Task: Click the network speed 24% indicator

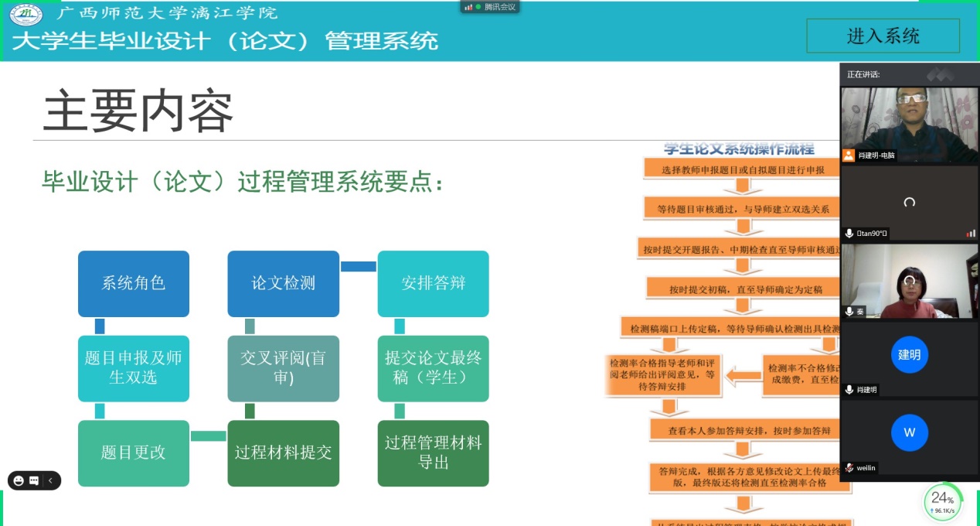Action: tap(943, 501)
